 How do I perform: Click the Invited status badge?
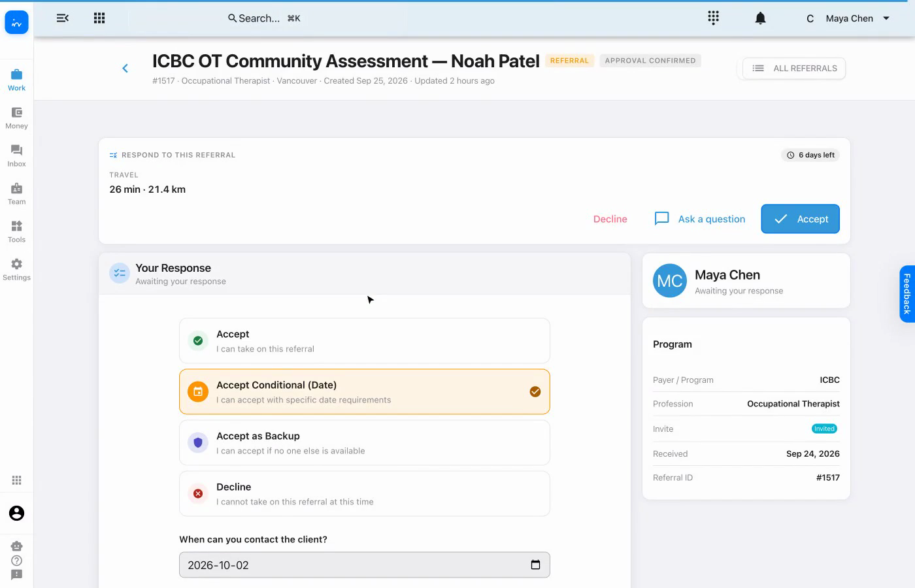(824, 429)
